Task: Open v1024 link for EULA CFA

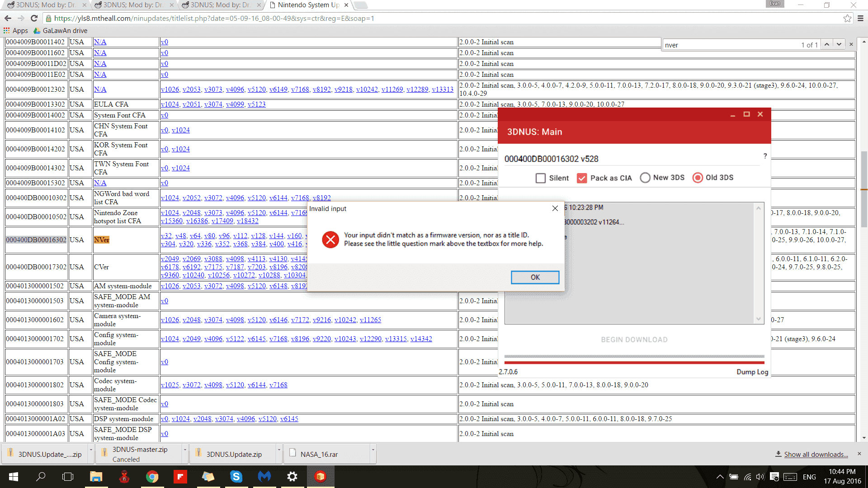Action: 170,104
